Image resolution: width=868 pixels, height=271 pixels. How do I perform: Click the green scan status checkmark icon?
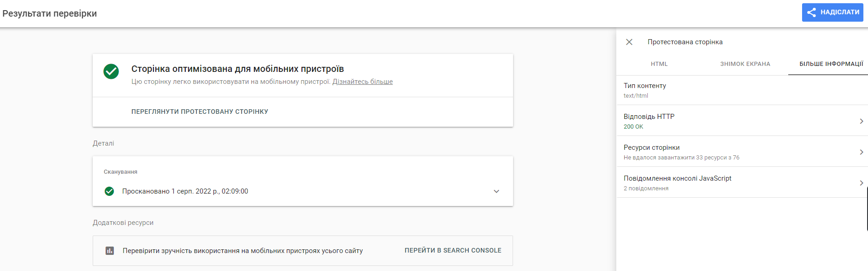110,191
